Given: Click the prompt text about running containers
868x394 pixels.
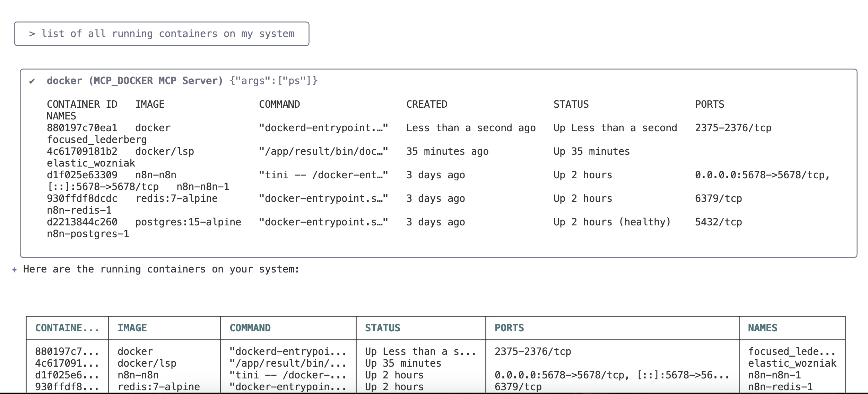Looking at the screenshot, I should [x=167, y=34].
